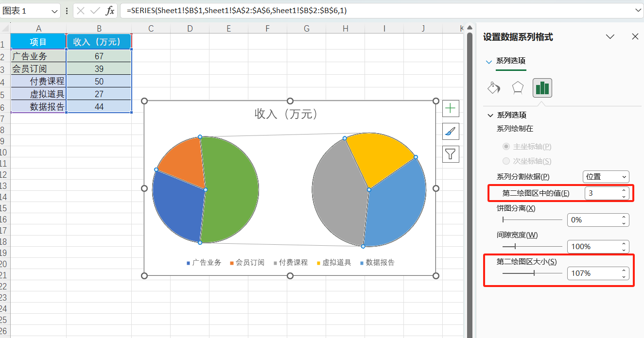
Task: Close the 设置数据系列格式 pane
Action: [x=635, y=36]
